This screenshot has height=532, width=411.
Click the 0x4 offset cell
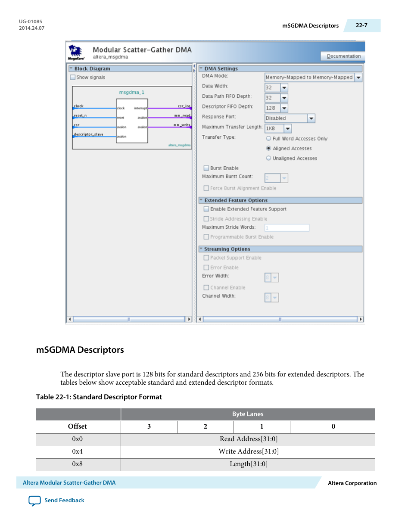point(78,451)
